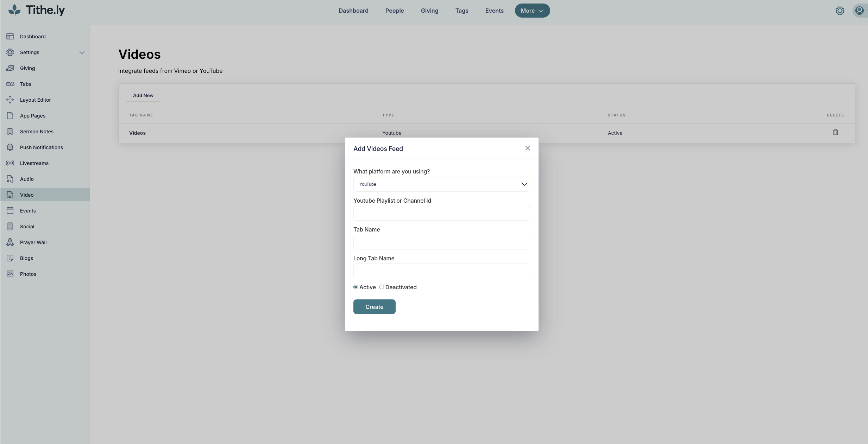Image resolution: width=868 pixels, height=444 pixels.
Task: Click the Tab Name input field
Action: (441, 242)
